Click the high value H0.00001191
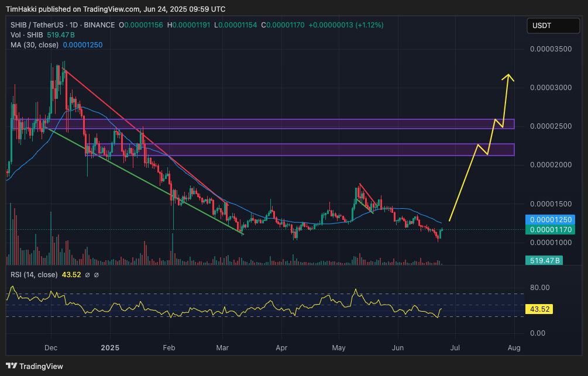 click(x=188, y=25)
